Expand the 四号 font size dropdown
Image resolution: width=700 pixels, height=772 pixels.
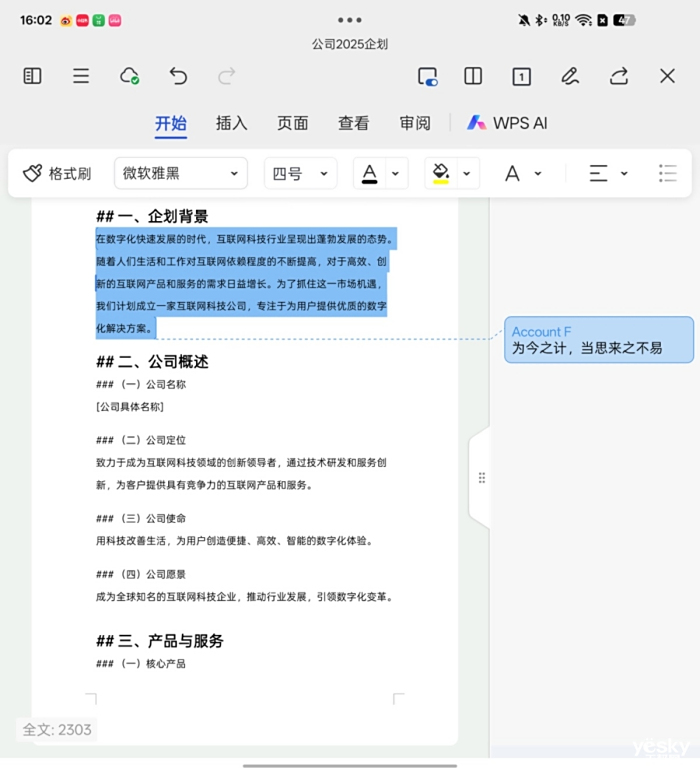[300, 173]
